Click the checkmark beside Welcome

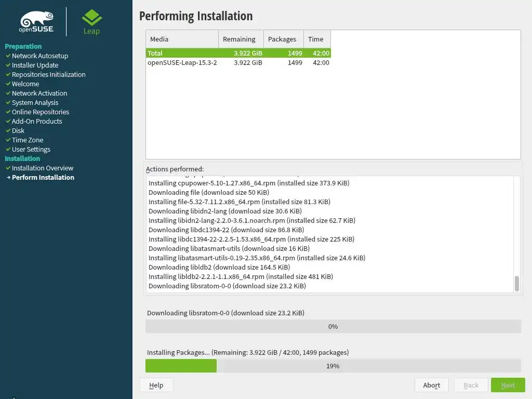(x=8, y=84)
